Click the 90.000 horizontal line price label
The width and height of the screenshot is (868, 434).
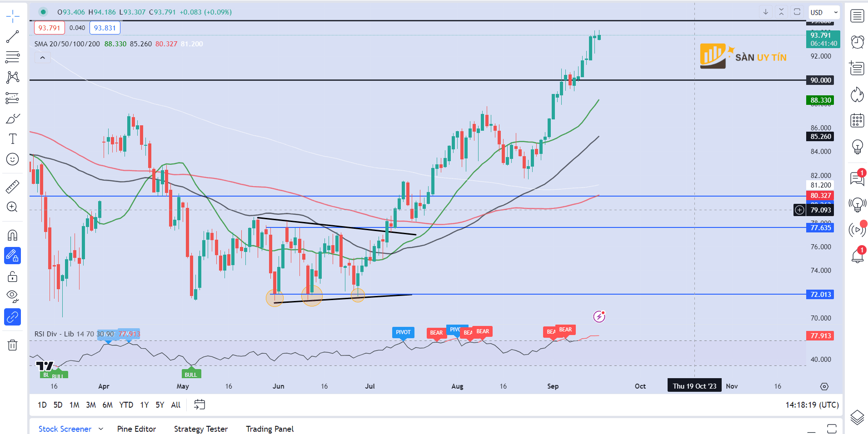pyautogui.click(x=820, y=80)
